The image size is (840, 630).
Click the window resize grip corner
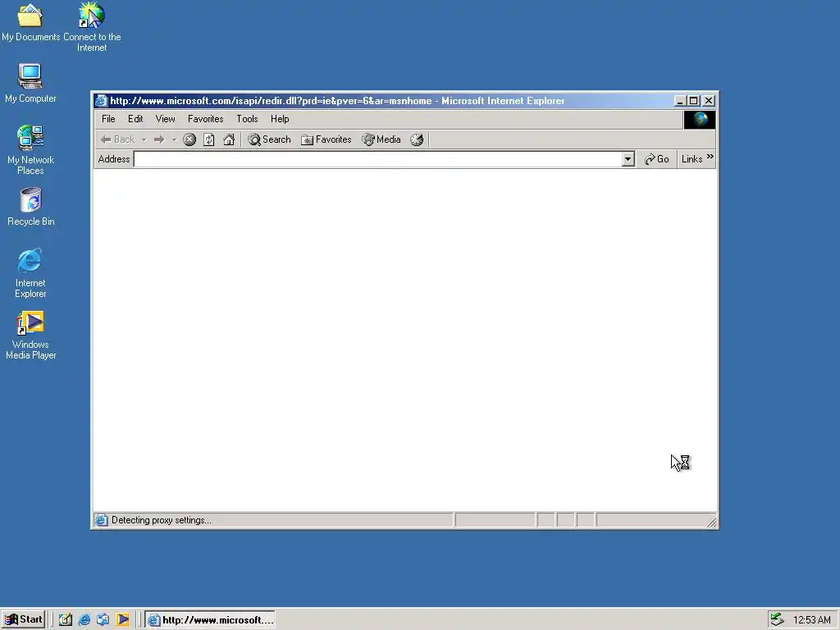[711, 523]
